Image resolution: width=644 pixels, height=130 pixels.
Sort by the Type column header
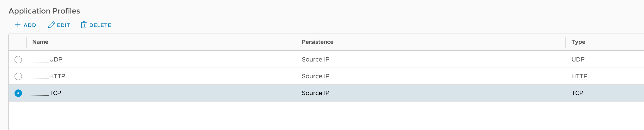click(x=578, y=42)
